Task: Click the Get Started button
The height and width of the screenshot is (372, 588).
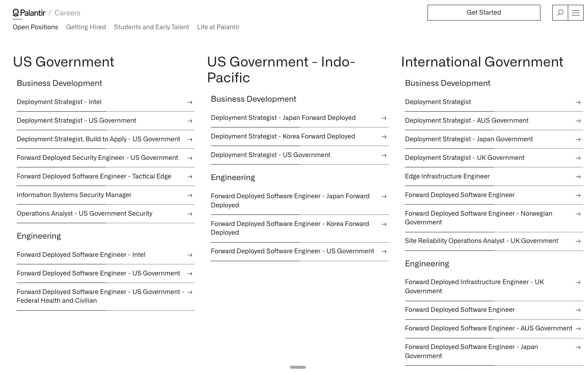Action: (484, 13)
